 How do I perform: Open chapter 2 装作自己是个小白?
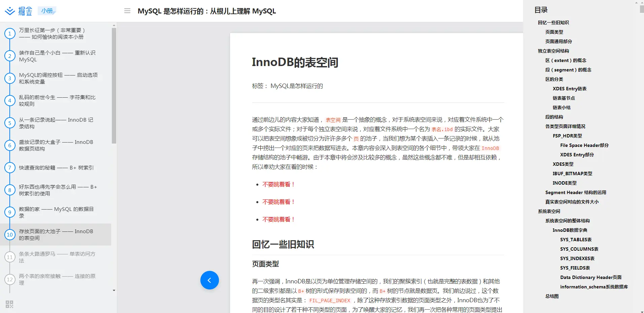[56, 56]
